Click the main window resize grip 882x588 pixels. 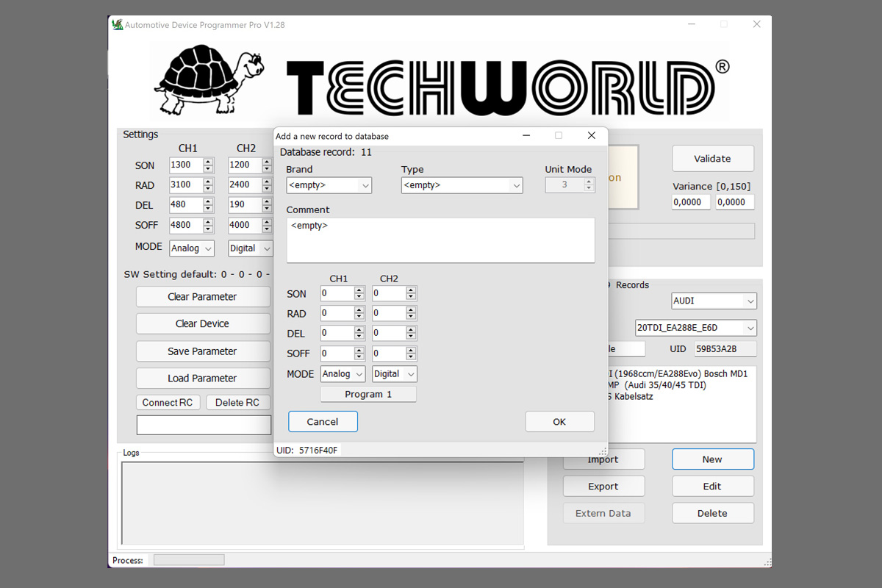point(767,563)
